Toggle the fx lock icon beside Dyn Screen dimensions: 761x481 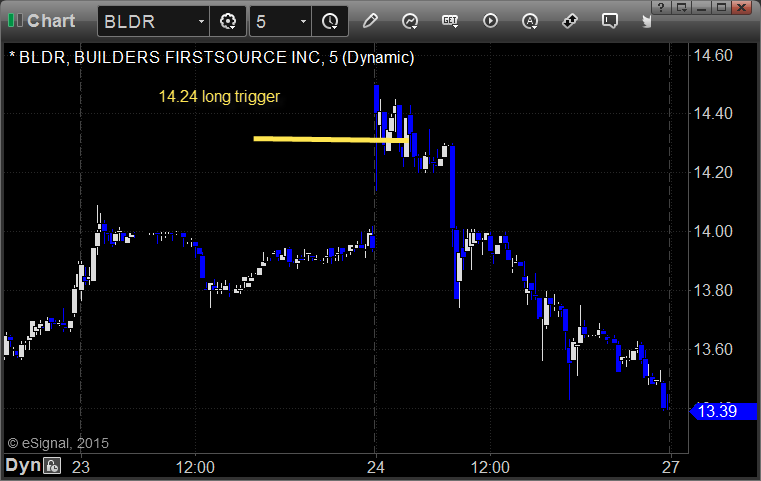(x=52, y=466)
